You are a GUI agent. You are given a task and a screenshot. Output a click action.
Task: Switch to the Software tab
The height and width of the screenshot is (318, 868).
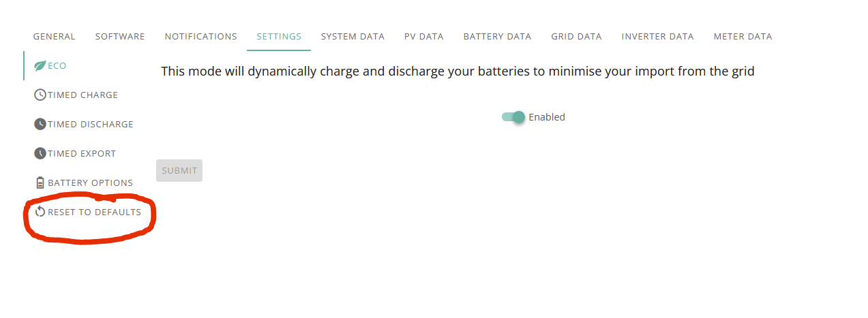120,37
